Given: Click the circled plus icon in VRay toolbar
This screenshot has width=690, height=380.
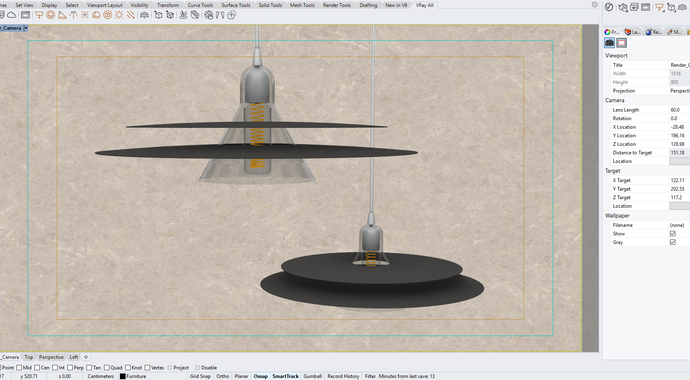Looking at the screenshot, I should pyautogui.click(x=231, y=15).
